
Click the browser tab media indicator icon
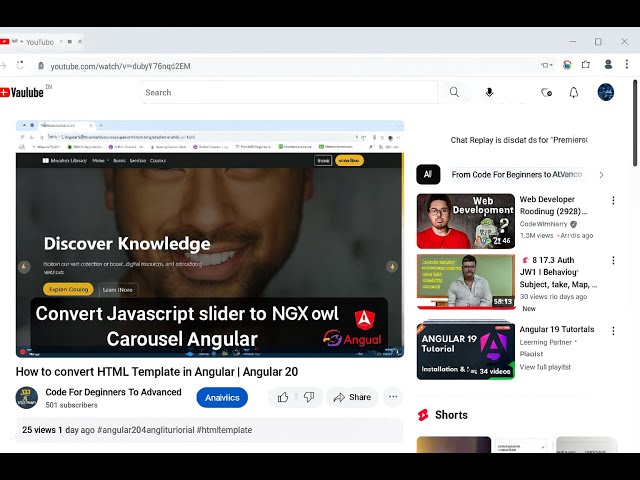coord(70,42)
